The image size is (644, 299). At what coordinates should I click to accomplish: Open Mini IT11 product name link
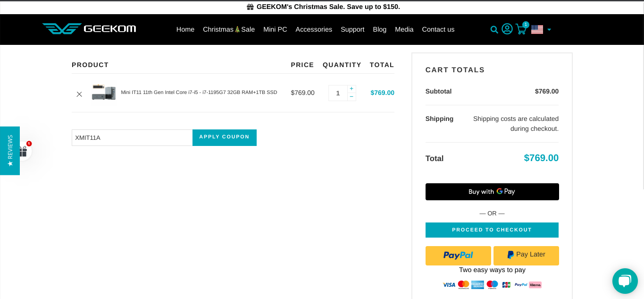point(199,93)
